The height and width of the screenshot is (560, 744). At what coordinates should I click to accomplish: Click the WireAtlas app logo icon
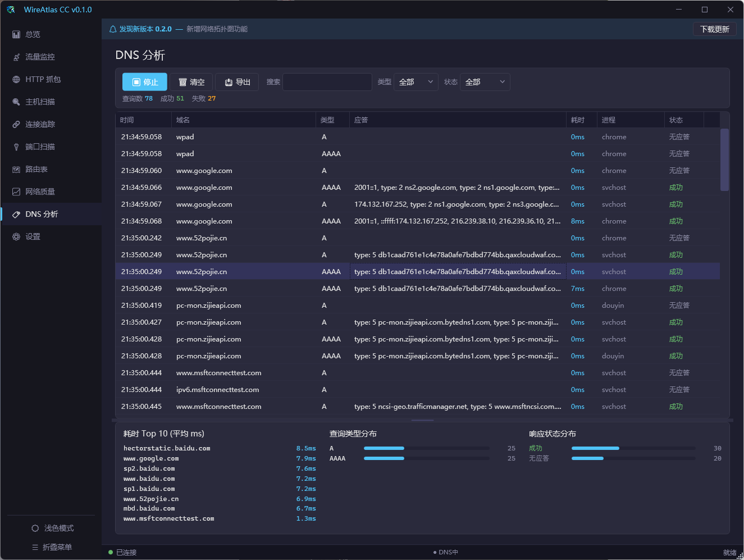click(x=11, y=10)
